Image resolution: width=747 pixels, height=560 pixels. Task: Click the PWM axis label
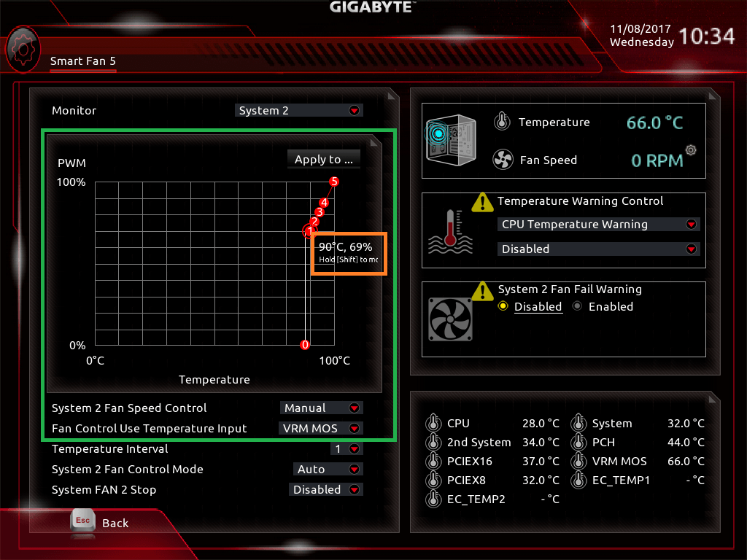(72, 163)
